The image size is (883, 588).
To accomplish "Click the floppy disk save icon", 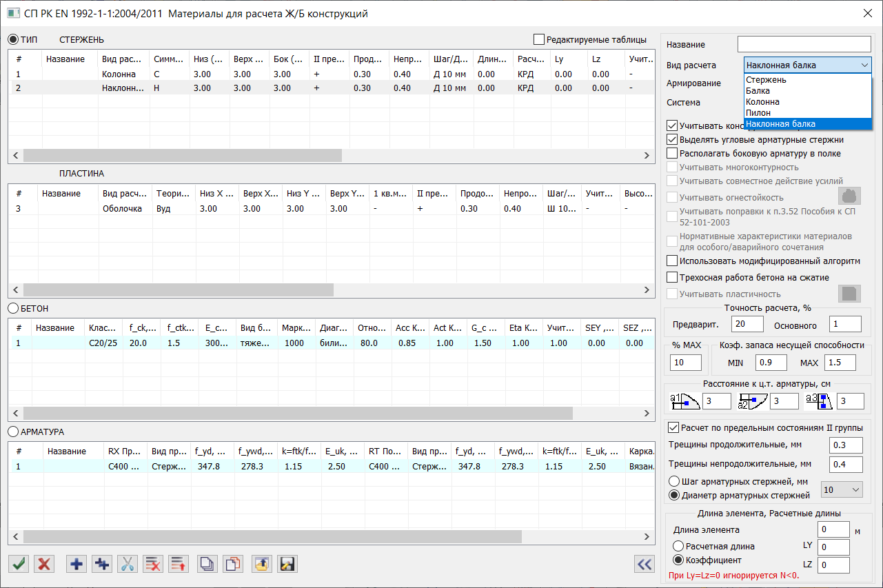I will (287, 564).
